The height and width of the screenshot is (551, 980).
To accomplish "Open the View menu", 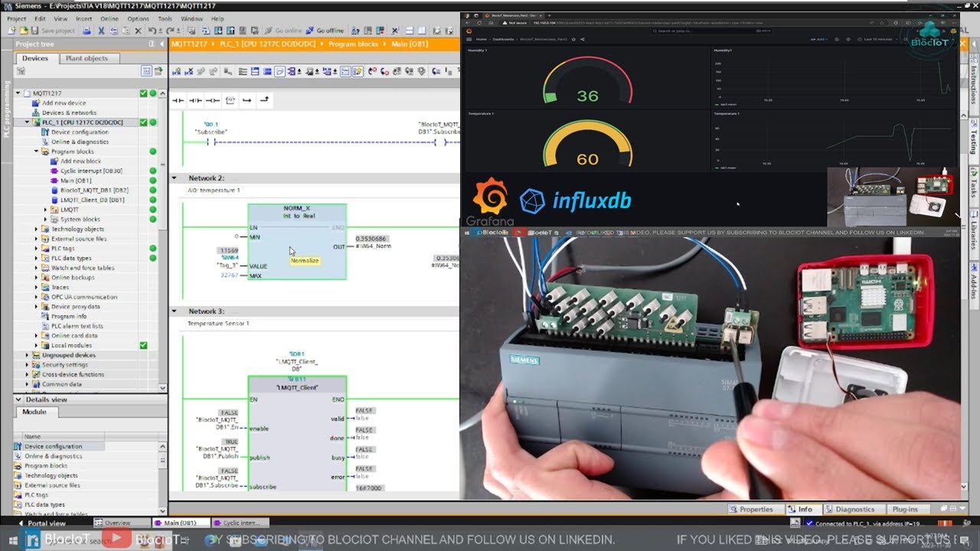I will [60, 18].
